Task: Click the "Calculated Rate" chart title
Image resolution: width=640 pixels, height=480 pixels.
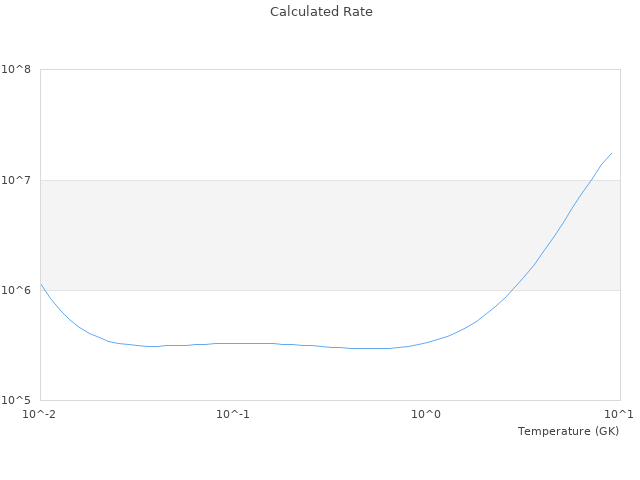Action: (x=320, y=12)
